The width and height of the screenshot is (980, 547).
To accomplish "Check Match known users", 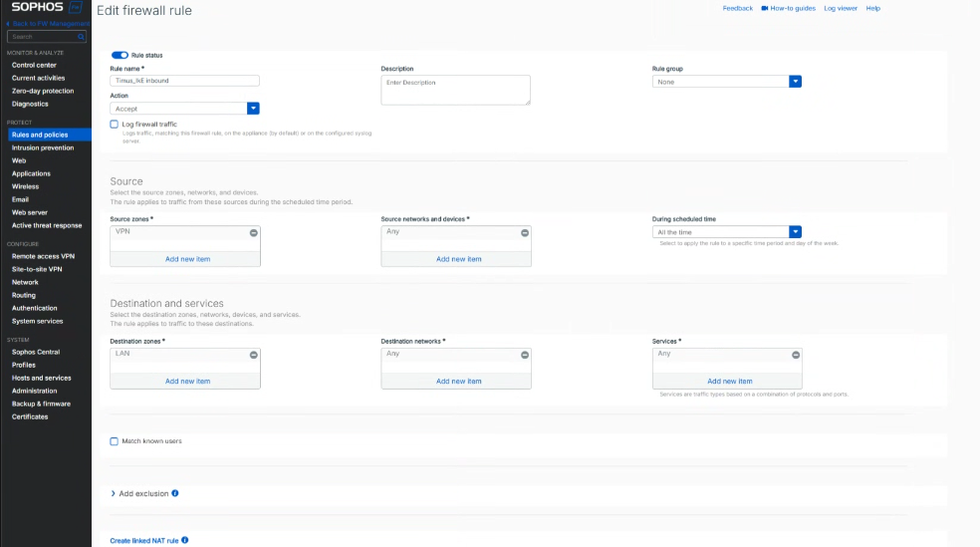I will (114, 441).
